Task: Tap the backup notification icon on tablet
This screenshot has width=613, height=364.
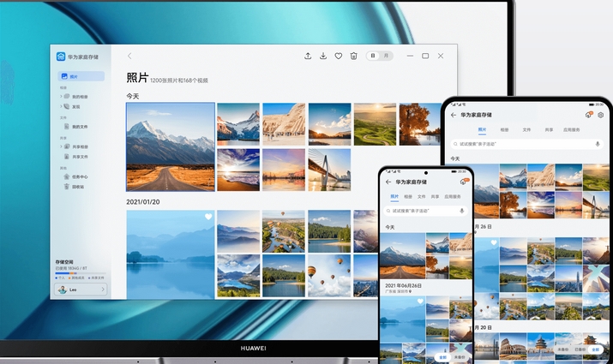Action: click(x=589, y=115)
